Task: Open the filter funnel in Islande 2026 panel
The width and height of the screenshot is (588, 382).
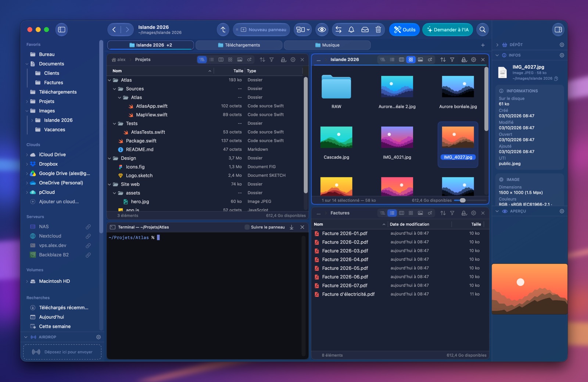Action: click(452, 60)
